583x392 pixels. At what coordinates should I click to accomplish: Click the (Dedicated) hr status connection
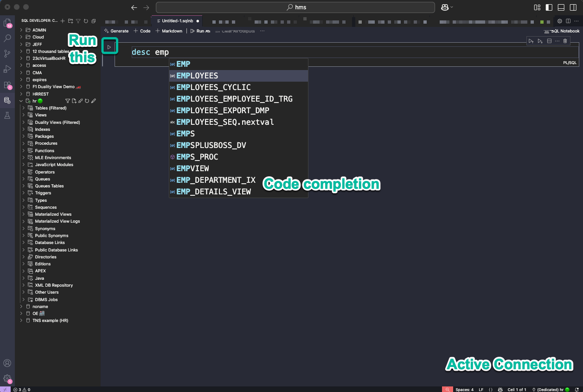tap(551, 390)
